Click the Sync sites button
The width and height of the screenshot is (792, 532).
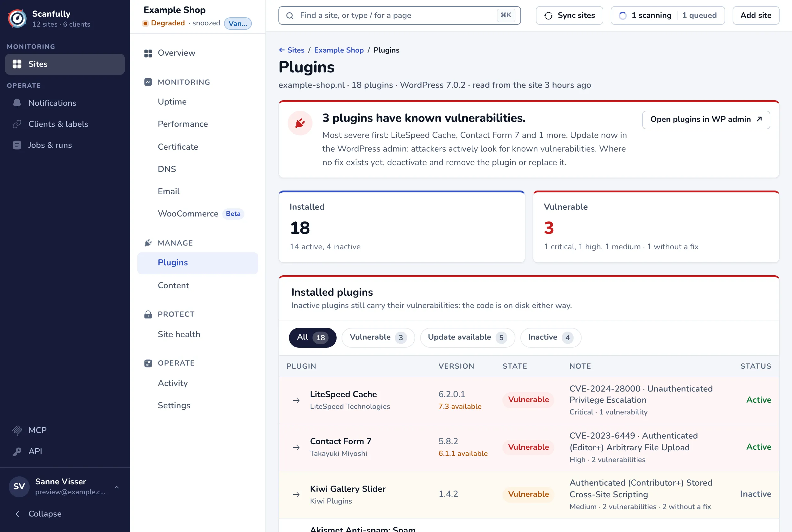point(569,15)
